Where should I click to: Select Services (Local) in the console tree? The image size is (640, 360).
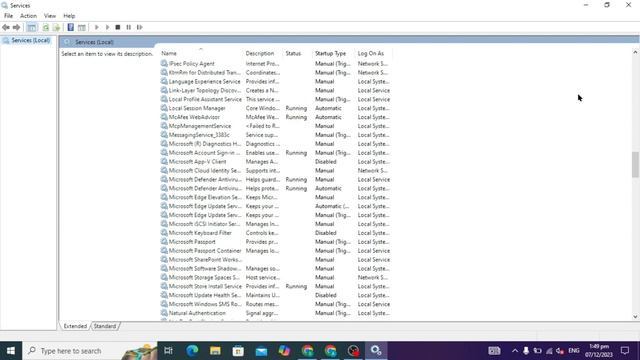click(31, 40)
